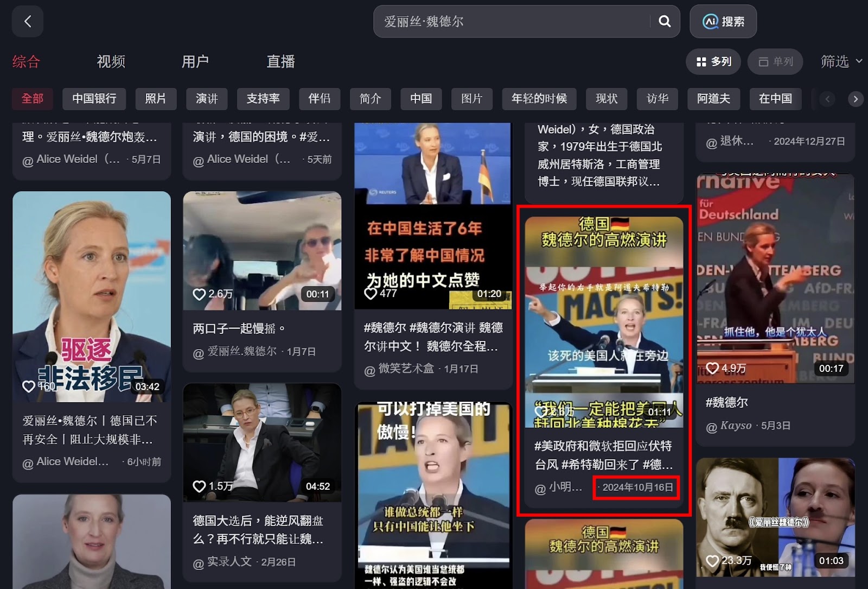Switch to single-column 单列 view
The width and height of the screenshot is (868, 589).
pyautogui.click(x=776, y=62)
